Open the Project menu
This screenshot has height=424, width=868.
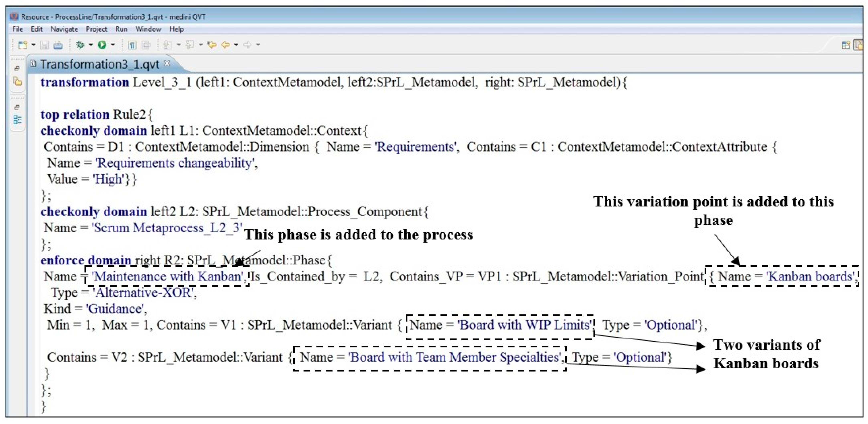pos(96,29)
